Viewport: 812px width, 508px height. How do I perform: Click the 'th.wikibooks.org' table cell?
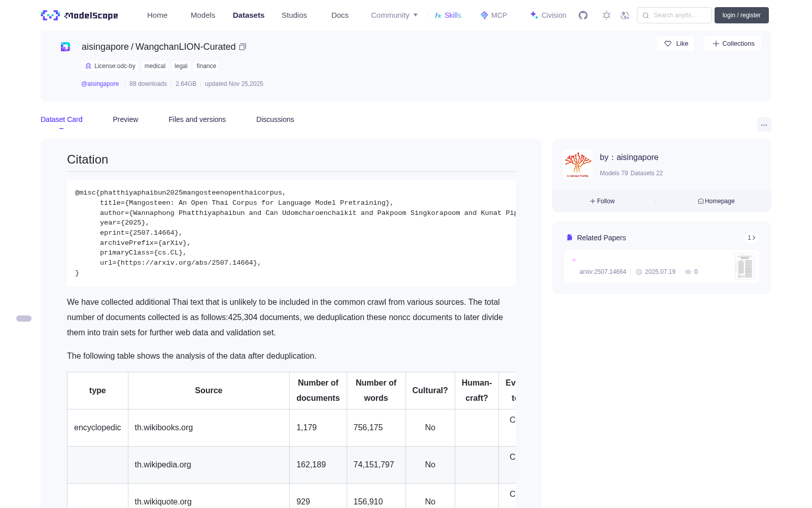pos(209,428)
